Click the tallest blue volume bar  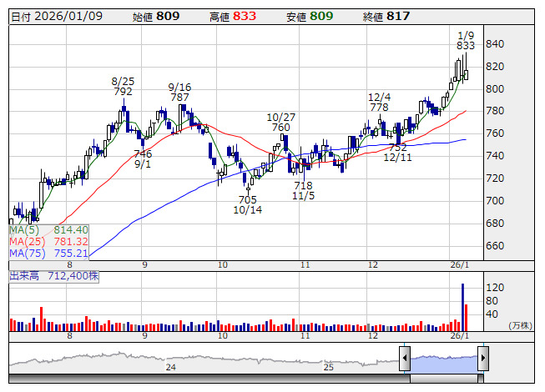[462, 307]
